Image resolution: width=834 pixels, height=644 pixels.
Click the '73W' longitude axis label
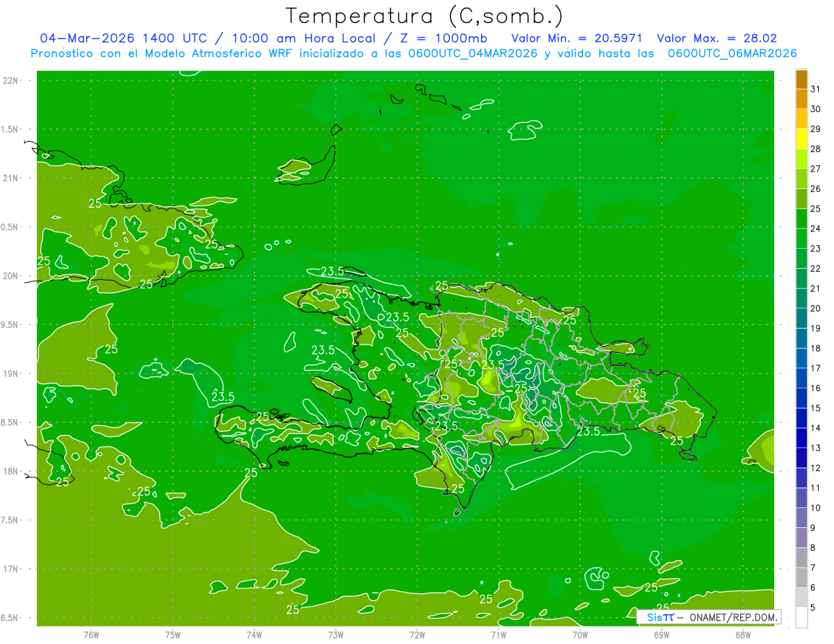coord(336,634)
